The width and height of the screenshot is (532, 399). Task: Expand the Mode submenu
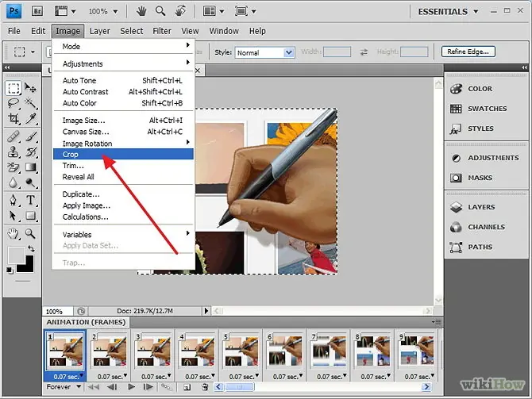point(124,47)
